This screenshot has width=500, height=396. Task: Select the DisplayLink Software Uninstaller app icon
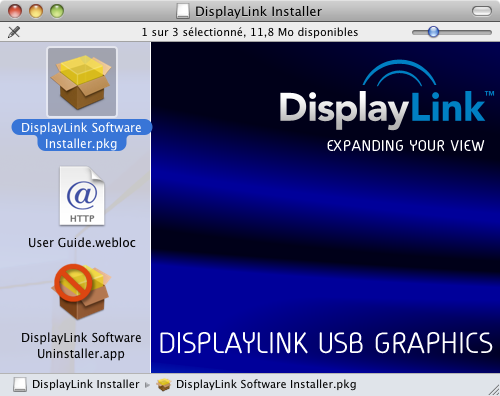[81, 292]
